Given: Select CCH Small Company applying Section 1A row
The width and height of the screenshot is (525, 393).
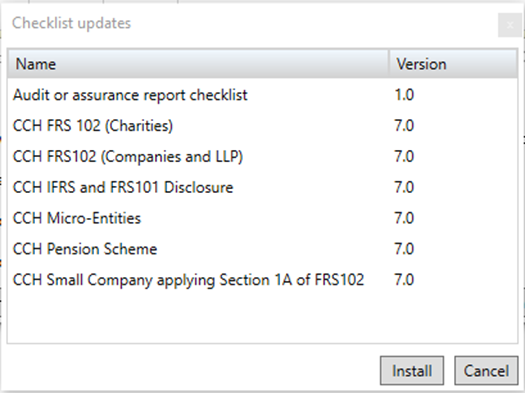Looking at the screenshot, I should (262, 280).
